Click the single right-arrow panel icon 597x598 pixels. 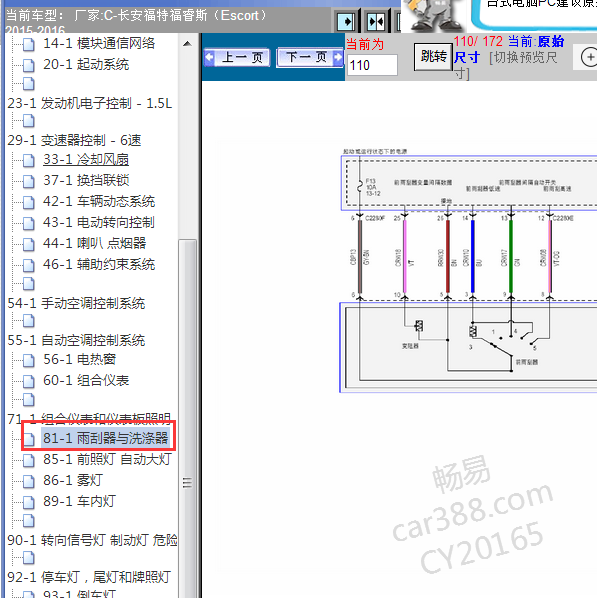point(346,21)
